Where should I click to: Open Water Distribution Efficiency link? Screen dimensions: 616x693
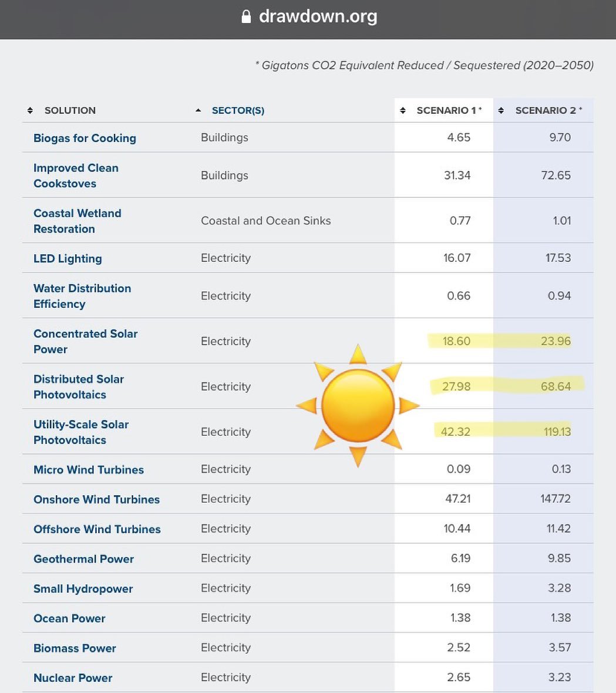click(x=82, y=296)
